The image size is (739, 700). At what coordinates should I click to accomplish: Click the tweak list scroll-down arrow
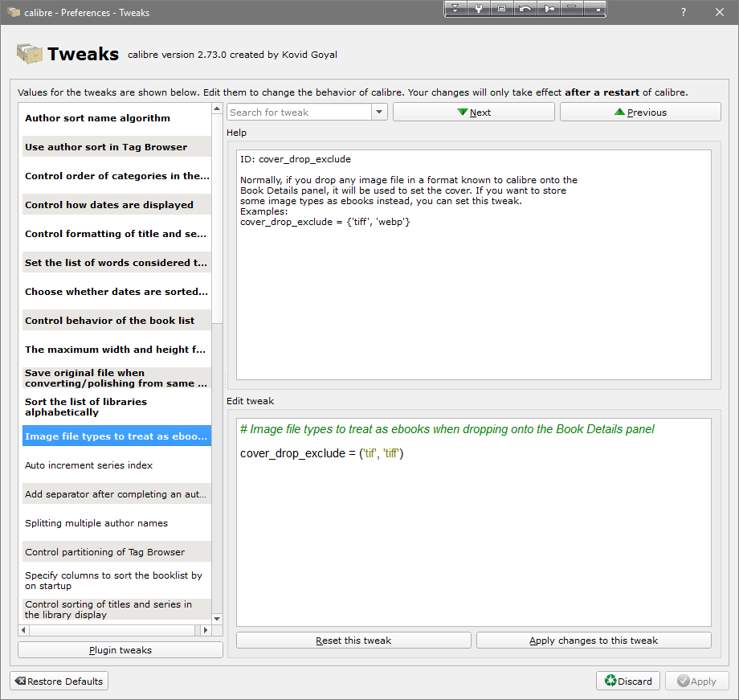[x=217, y=618]
